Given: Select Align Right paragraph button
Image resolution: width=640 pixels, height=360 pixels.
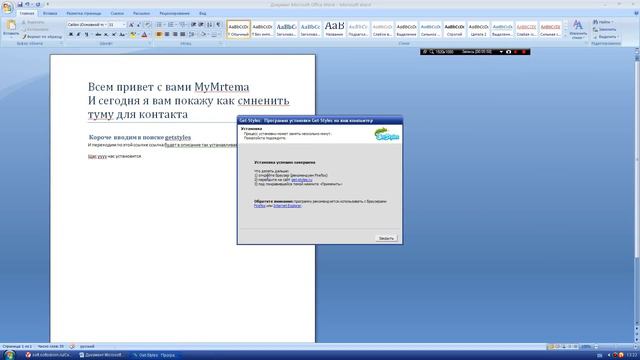Looking at the screenshot, I should point(175,35).
